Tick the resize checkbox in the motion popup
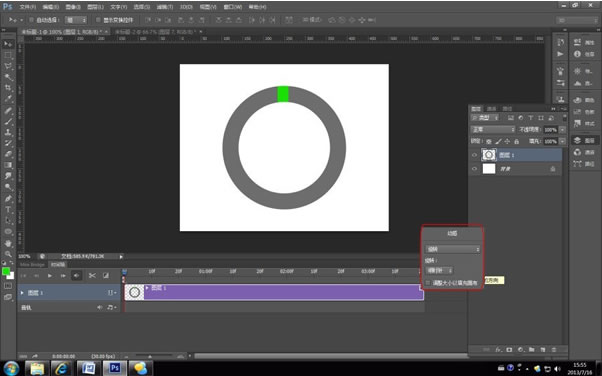This screenshot has width=602, height=376. [428, 283]
